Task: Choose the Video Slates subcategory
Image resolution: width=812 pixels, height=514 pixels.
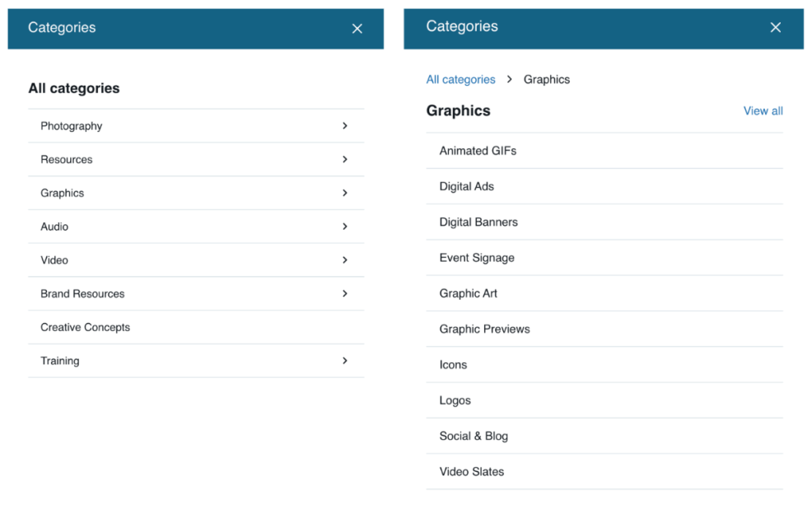Action: (x=471, y=472)
